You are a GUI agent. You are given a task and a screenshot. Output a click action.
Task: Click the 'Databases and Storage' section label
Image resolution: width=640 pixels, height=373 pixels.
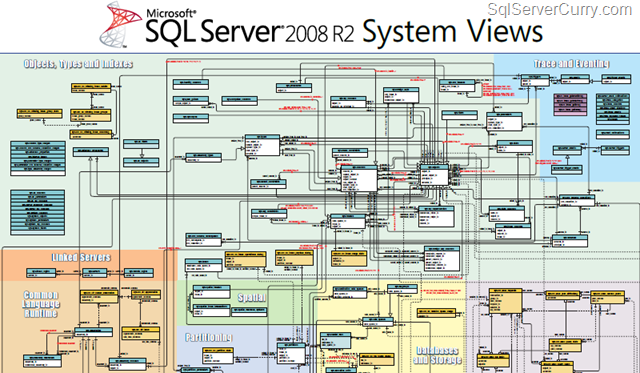coord(437,355)
